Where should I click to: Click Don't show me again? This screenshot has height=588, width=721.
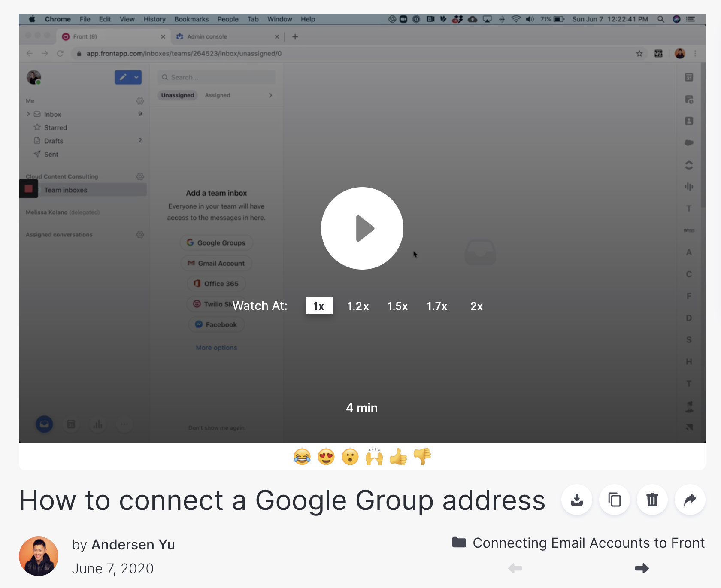[x=216, y=428]
